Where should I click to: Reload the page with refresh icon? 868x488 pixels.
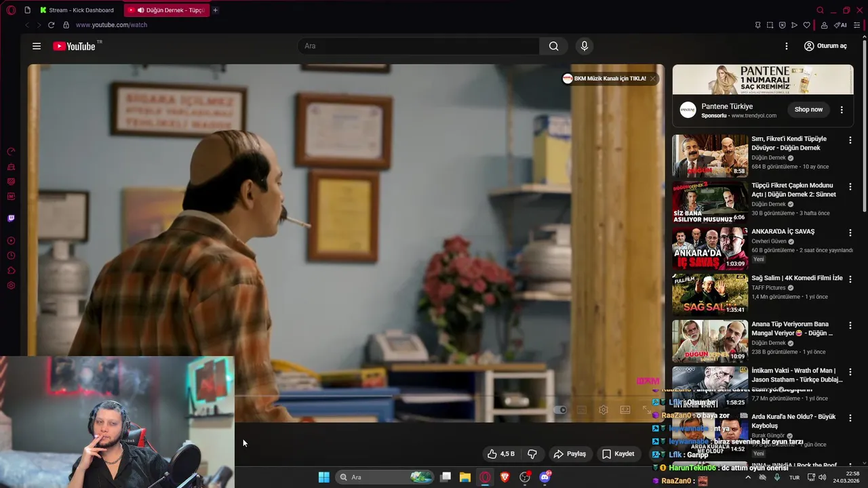click(x=51, y=25)
